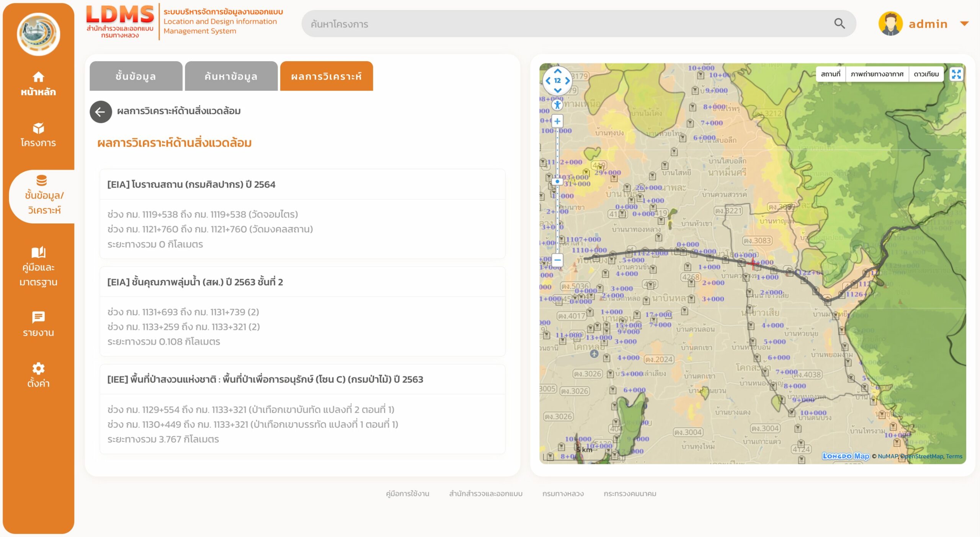This screenshot has height=537, width=980.
Task: Click the map zoom slider handle
Action: coord(557,181)
